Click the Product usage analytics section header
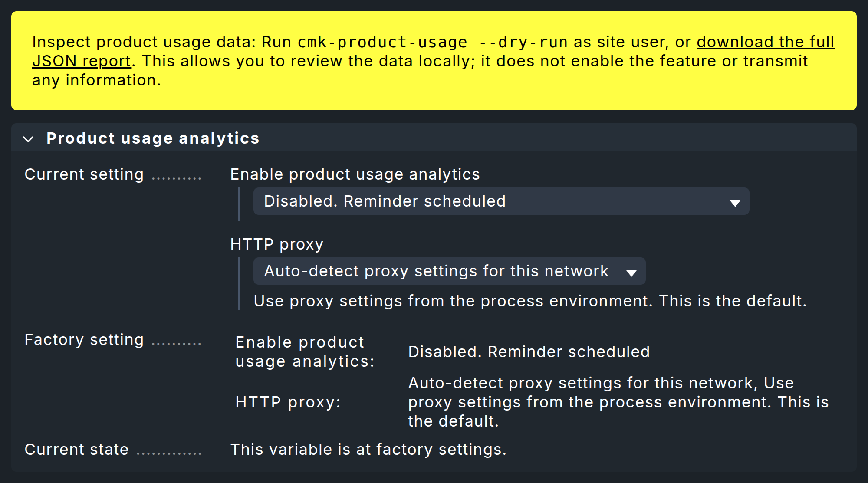The width and height of the screenshot is (868, 483). pos(152,138)
